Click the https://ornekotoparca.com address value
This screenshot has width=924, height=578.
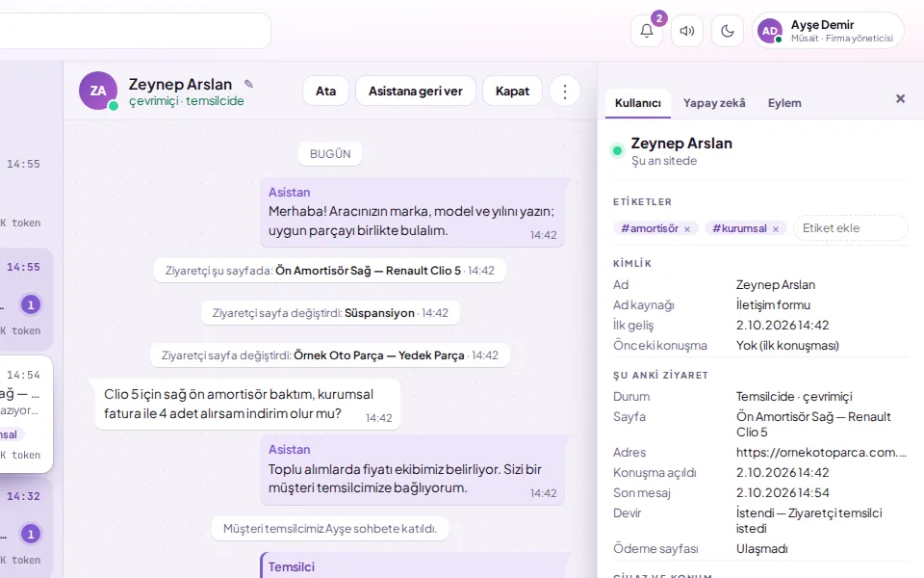click(x=821, y=453)
